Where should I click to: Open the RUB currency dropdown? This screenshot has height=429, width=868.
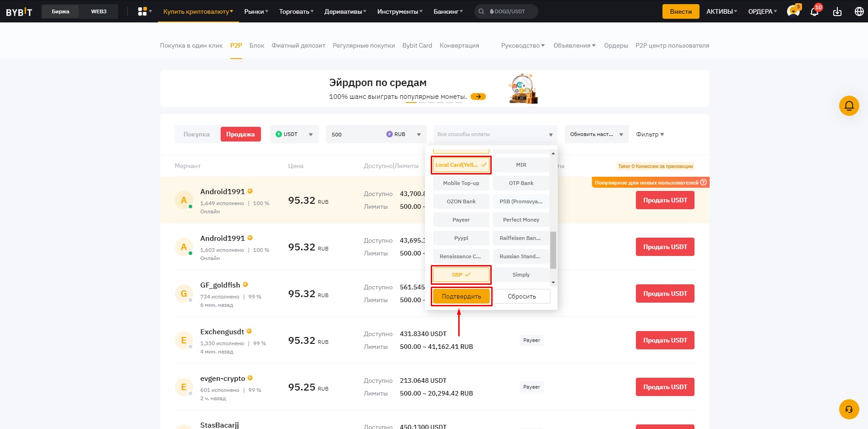click(x=403, y=134)
